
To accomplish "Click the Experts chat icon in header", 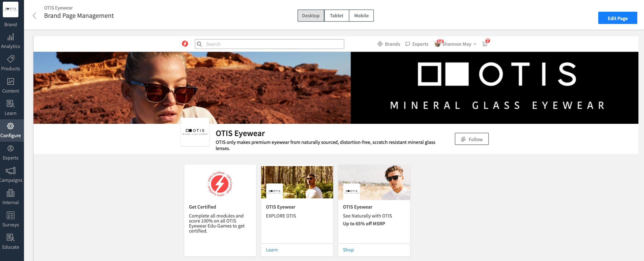I will click(408, 44).
